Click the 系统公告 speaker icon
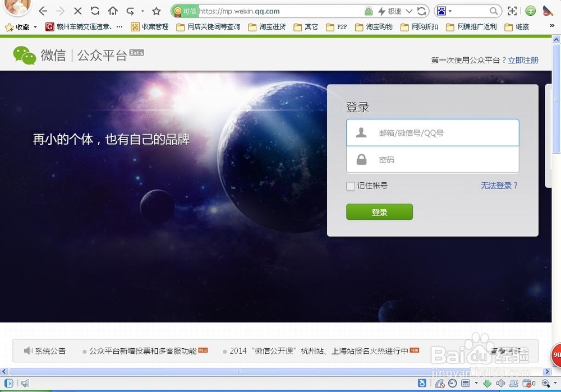The width and height of the screenshot is (561, 392). (x=28, y=351)
